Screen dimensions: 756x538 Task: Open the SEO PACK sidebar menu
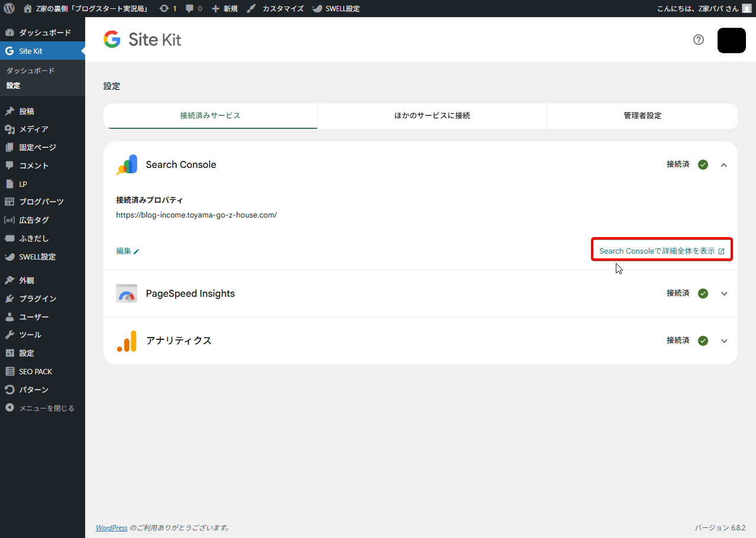click(43, 371)
